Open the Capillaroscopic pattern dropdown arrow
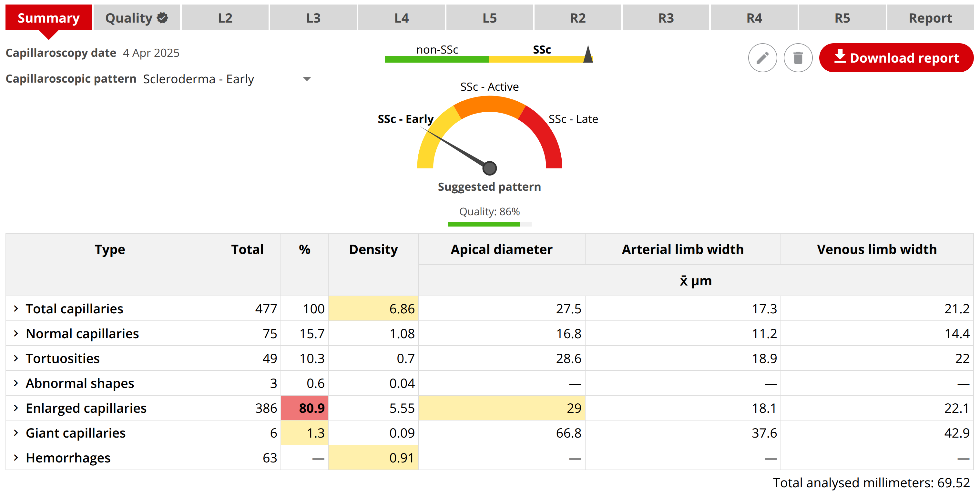This screenshot has width=980, height=496. point(307,79)
